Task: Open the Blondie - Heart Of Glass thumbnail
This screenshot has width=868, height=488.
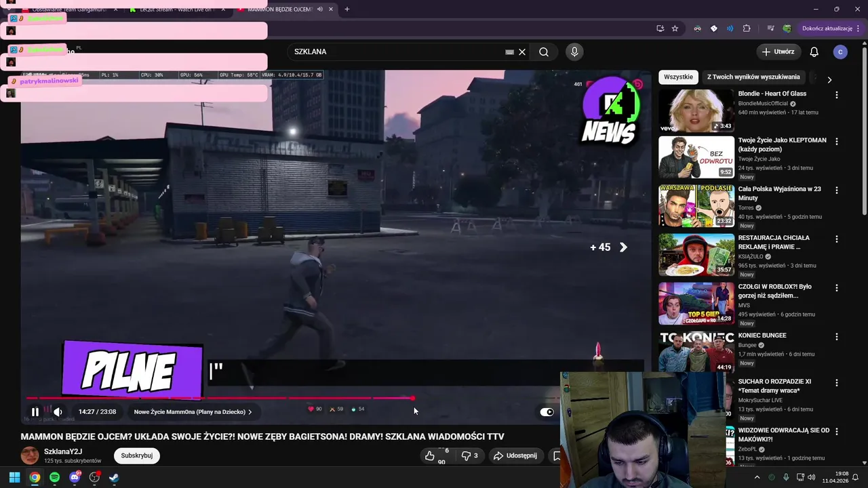Action: coord(696,110)
